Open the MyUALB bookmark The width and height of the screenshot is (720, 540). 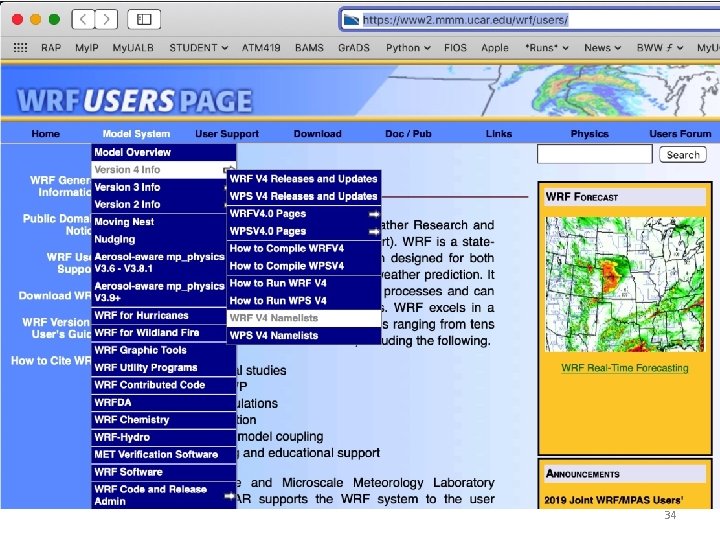click(133, 48)
